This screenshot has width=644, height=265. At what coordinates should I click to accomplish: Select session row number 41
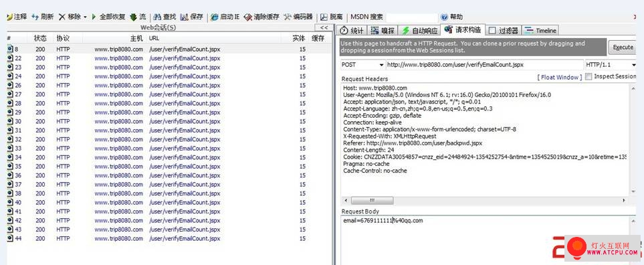(169, 211)
